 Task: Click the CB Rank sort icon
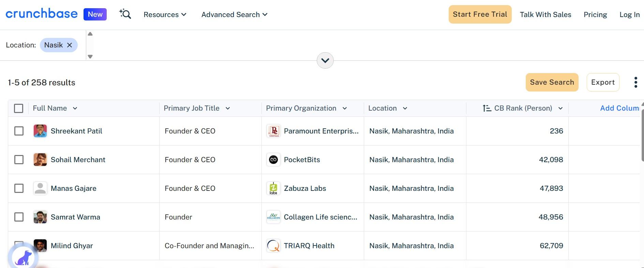487,108
